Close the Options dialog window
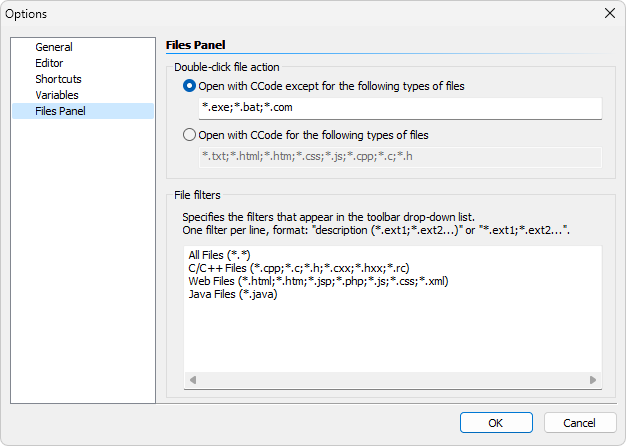This screenshot has height=446, width=626. tap(610, 13)
